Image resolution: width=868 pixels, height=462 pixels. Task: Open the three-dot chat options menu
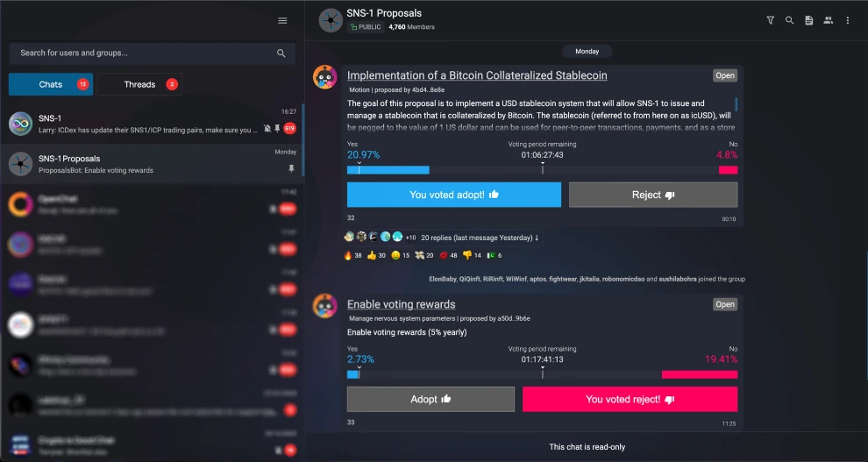(848, 20)
